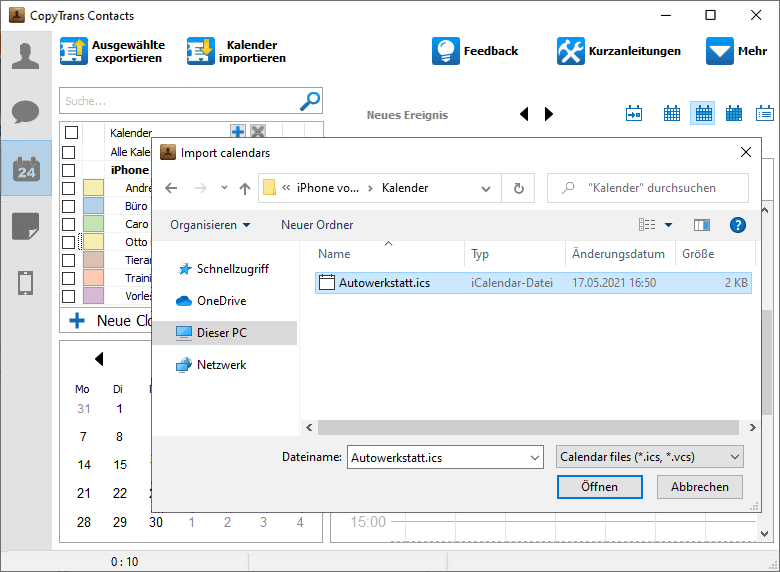Open device section phone icon in sidebar

(25, 283)
